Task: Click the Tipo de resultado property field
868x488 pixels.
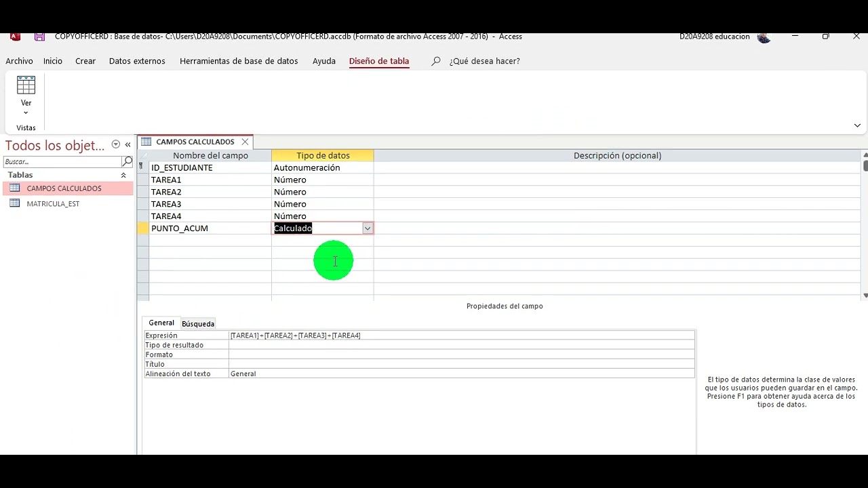Action: [x=462, y=345]
